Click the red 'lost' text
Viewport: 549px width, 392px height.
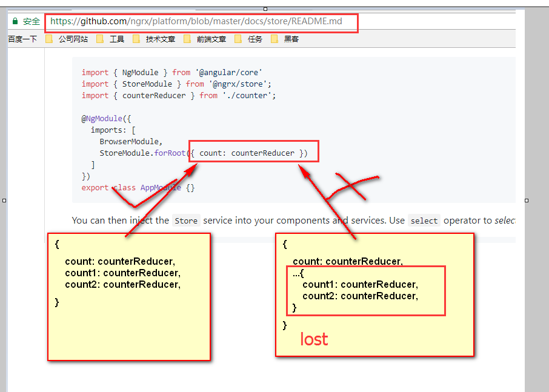tap(314, 339)
